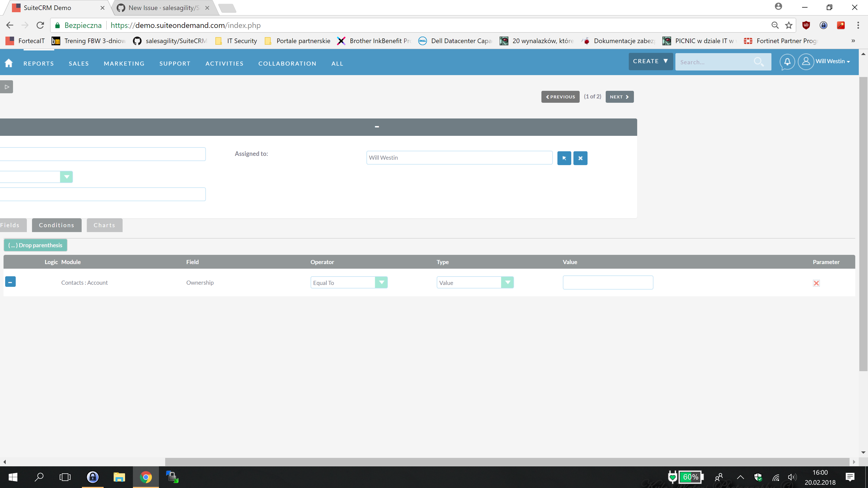868x488 pixels.
Task: Open the COLLABORATION menu
Action: (x=287, y=63)
